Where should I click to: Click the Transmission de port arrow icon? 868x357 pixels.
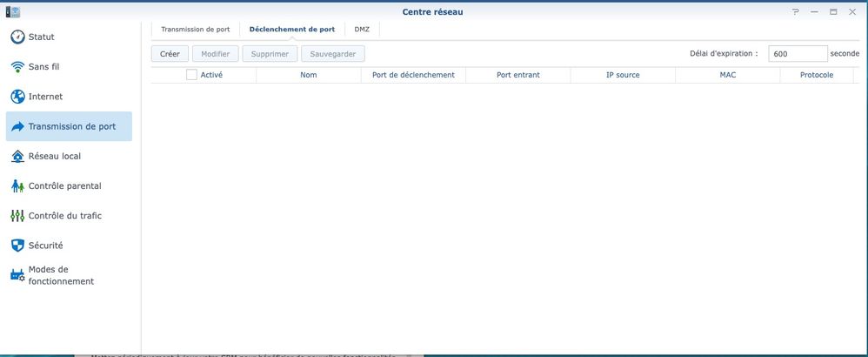17,126
